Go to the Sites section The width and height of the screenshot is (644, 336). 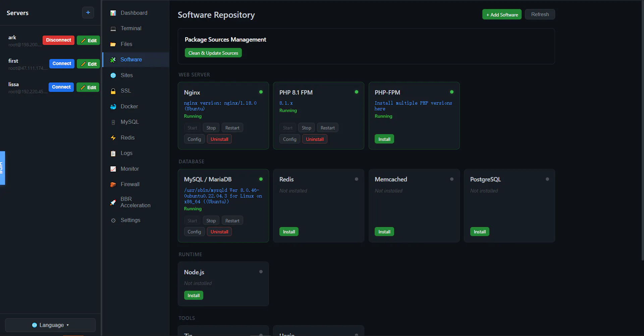coord(136,75)
